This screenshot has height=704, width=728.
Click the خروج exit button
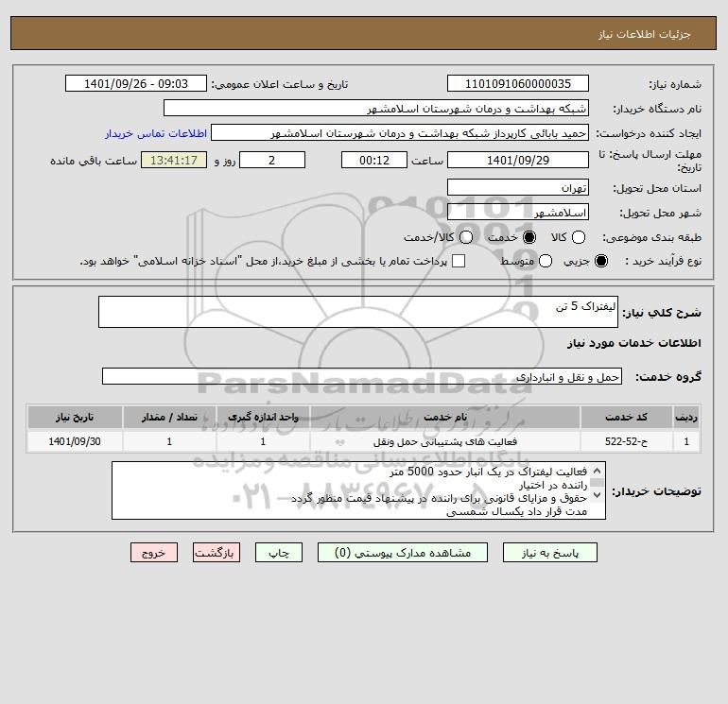tap(154, 553)
